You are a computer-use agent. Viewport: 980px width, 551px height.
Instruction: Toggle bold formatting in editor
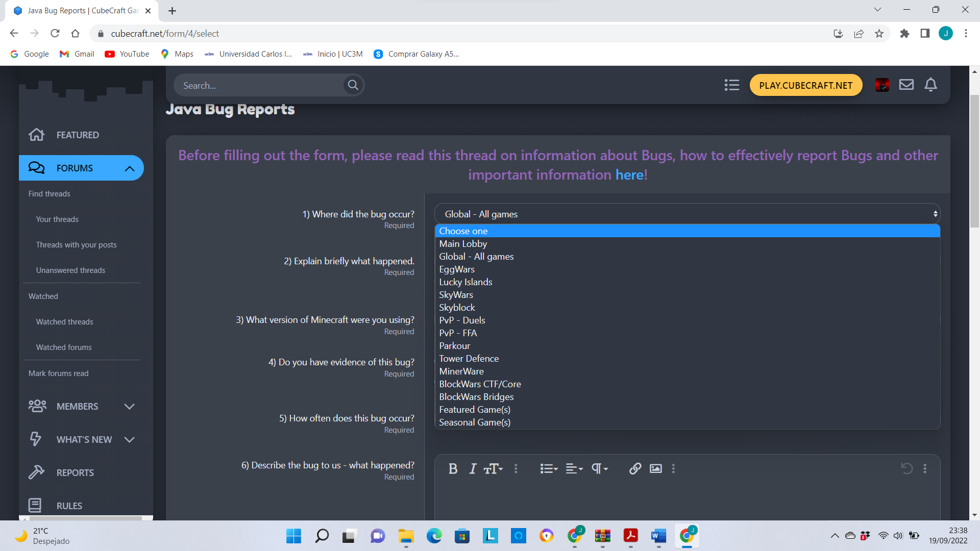(x=453, y=468)
